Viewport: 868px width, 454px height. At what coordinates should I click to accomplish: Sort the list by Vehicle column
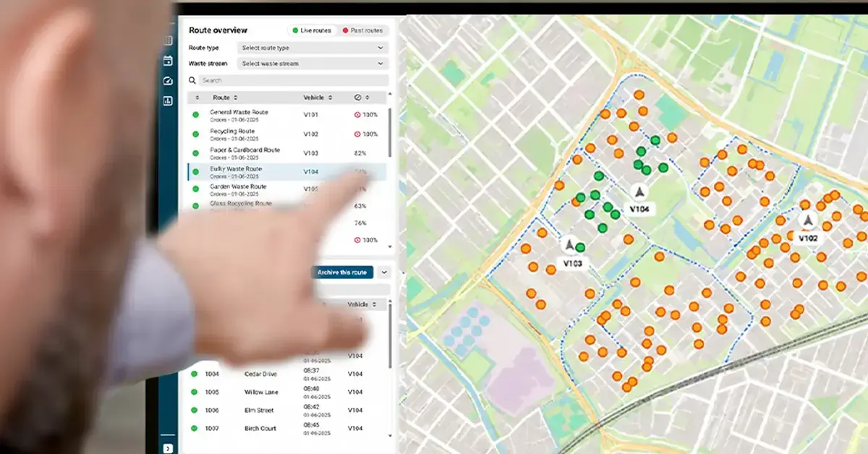[x=318, y=98]
